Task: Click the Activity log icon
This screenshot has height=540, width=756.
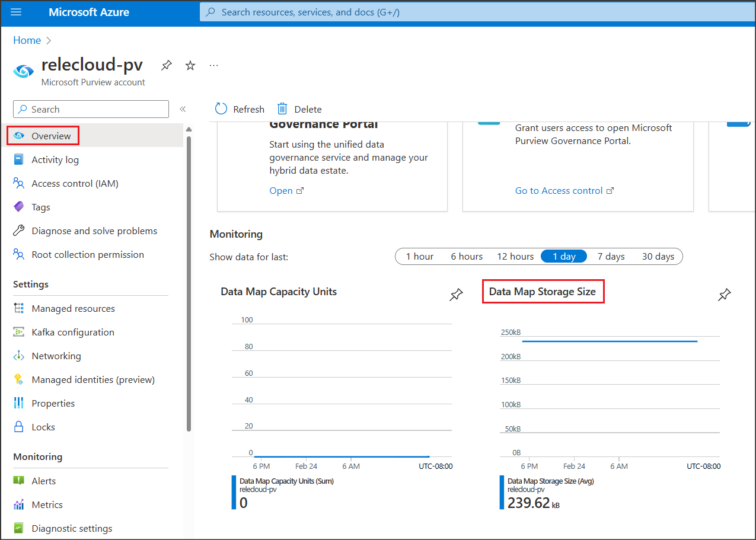Action: (19, 159)
